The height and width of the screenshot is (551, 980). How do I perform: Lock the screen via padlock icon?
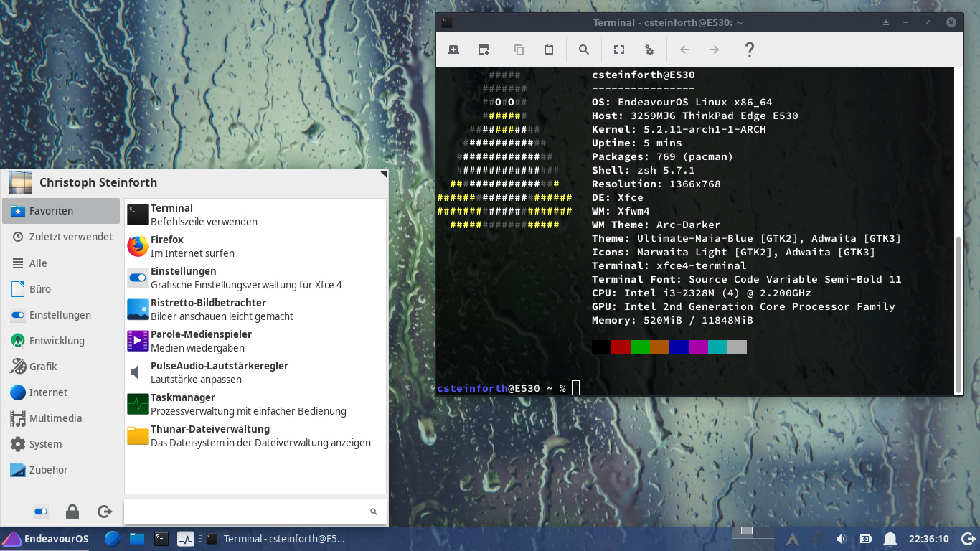click(72, 512)
